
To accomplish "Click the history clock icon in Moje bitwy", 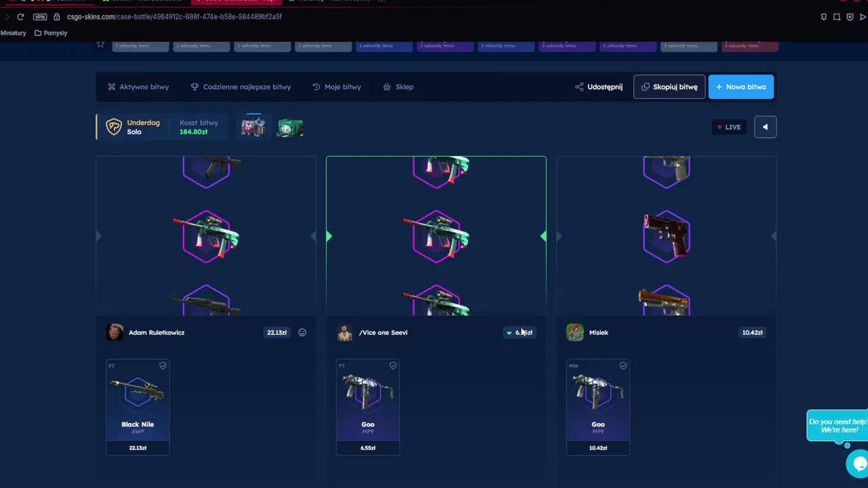I will point(316,87).
